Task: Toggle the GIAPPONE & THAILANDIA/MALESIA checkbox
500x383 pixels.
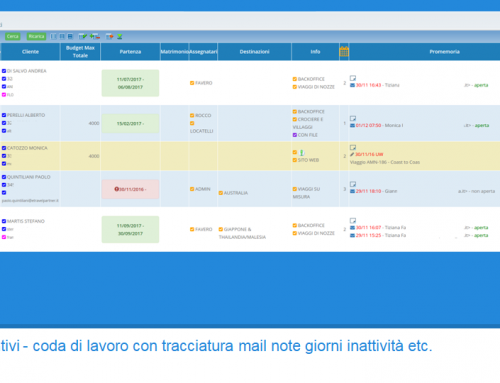Action: 221,229
